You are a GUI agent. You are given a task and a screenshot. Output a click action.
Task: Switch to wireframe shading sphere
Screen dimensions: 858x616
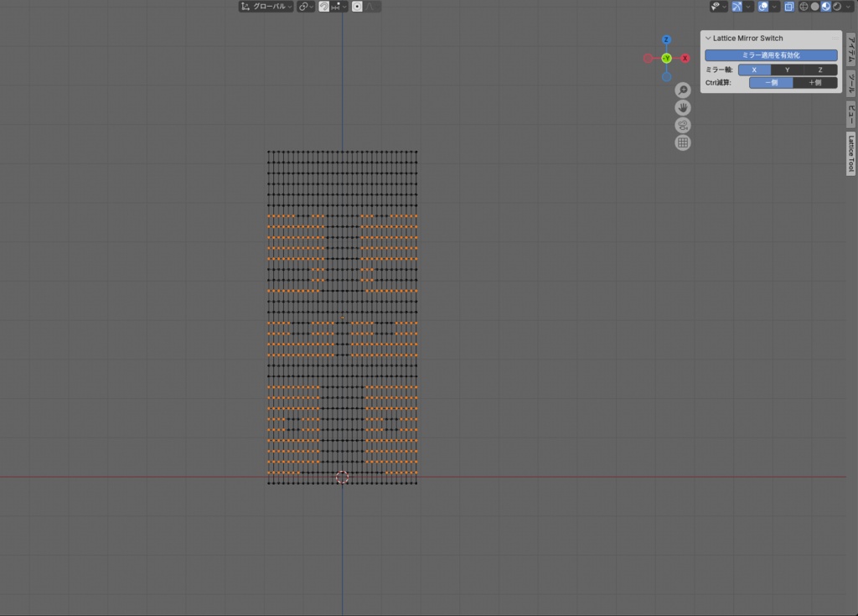804,7
